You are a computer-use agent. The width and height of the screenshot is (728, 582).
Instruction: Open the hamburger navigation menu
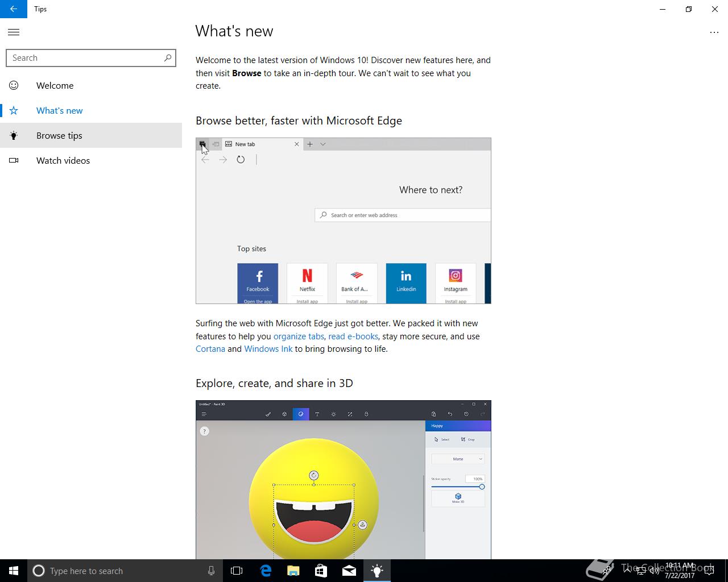pyautogui.click(x=14, y=32)
